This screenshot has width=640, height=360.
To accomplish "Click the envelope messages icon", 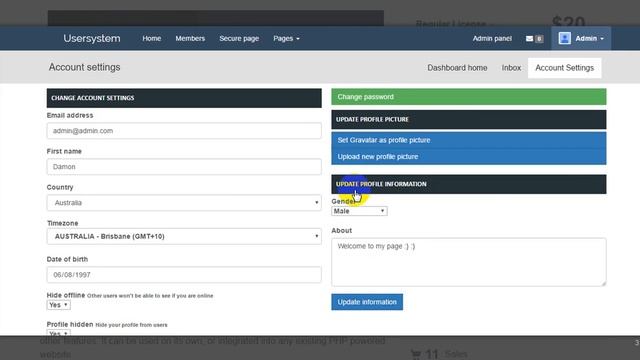I will [x=529, y=39].
